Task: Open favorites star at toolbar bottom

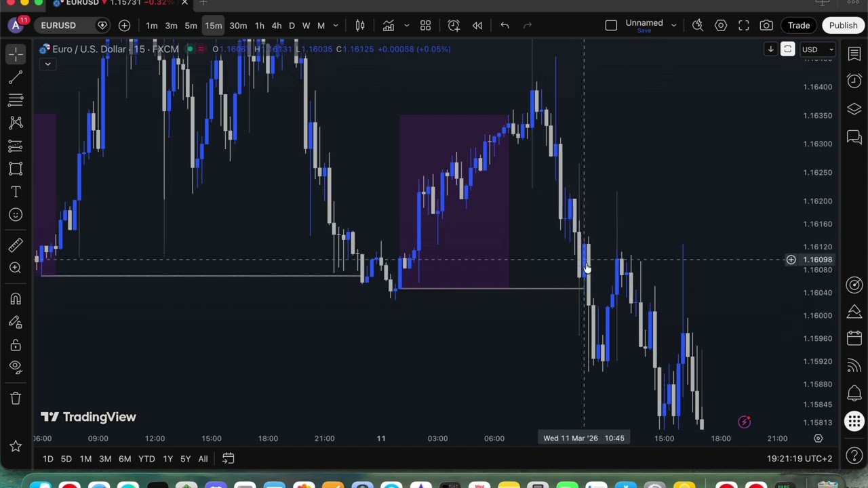Action: coord(16,446)
